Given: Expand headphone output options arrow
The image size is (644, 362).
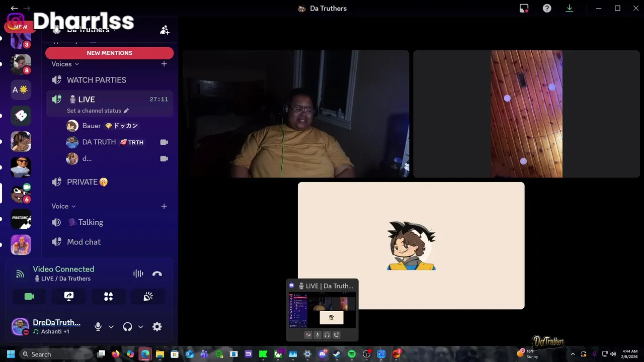Looking at the screenshot, I should [140, 327].
